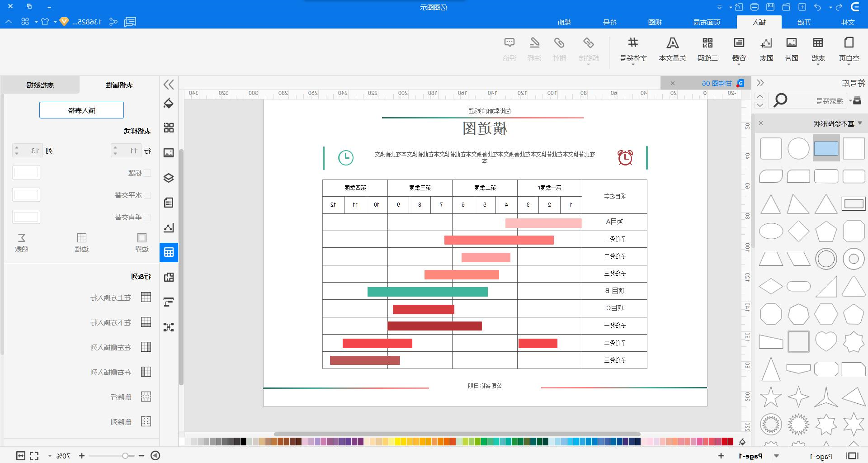Open the Help (帮助) tab
Screen dimensions: 868x463
565,22
